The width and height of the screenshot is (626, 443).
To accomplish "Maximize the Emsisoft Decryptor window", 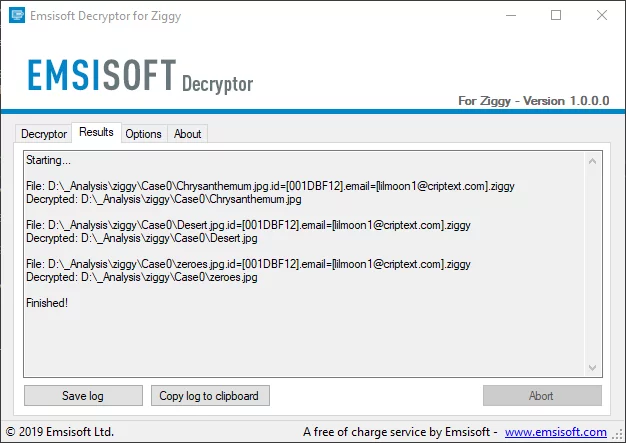I will click(x=556, y=16).
